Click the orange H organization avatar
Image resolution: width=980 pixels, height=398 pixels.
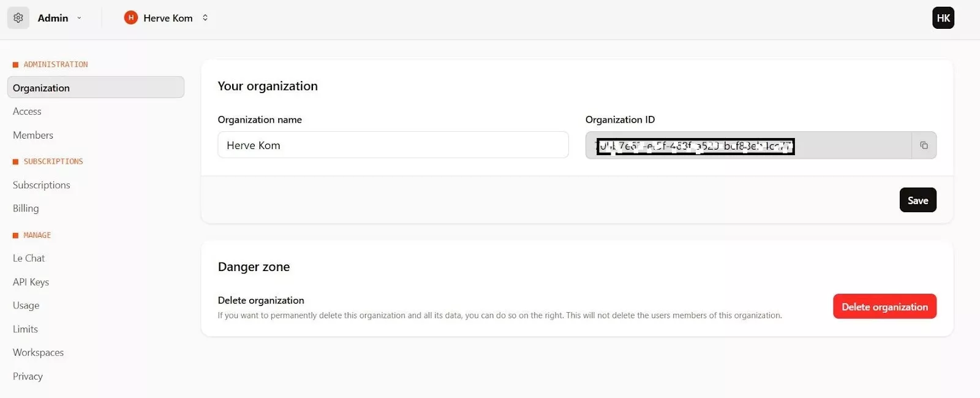tap(130, 18)
